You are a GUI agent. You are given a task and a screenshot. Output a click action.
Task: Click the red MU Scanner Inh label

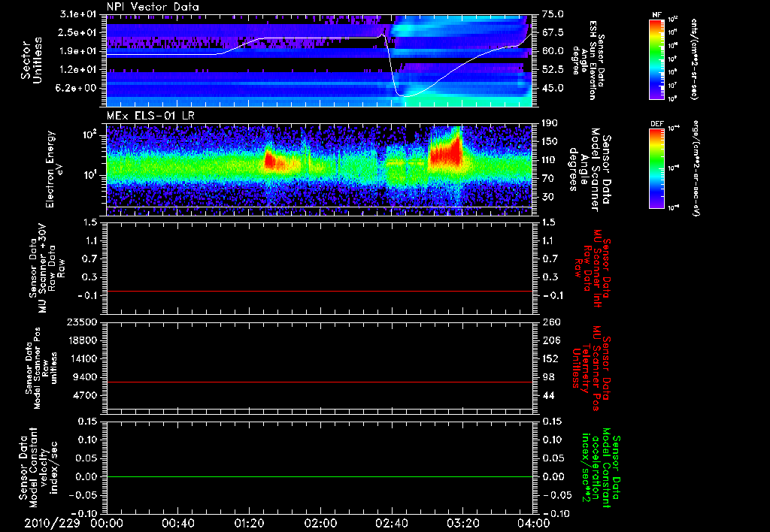(593, 268)
